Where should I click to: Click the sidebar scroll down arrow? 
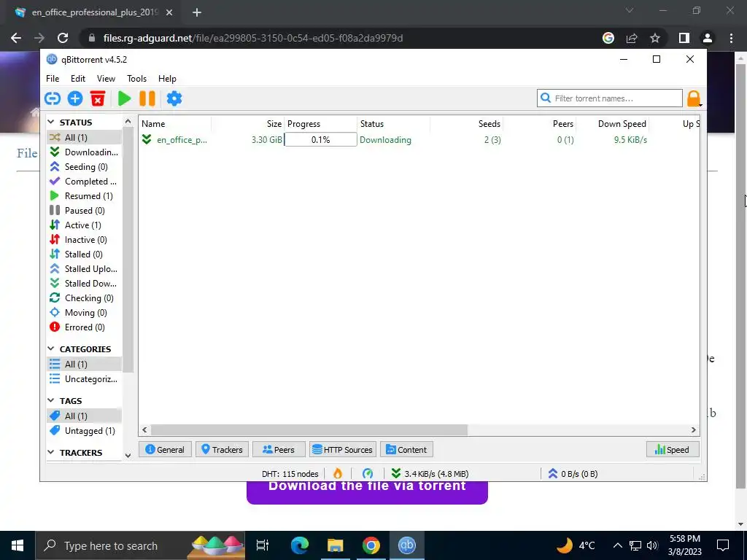128,455
